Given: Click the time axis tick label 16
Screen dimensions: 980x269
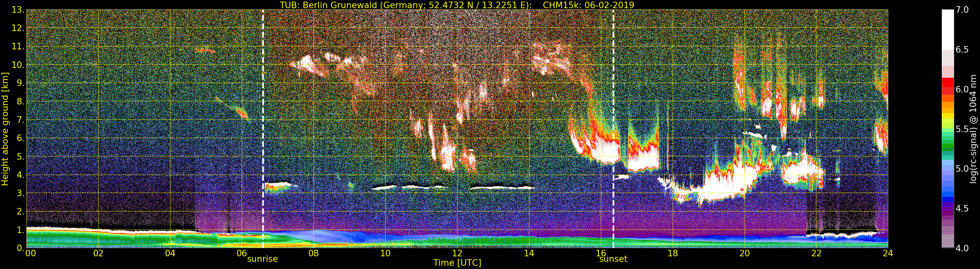Looking at the screenshot, I should [x=601, y=253].
